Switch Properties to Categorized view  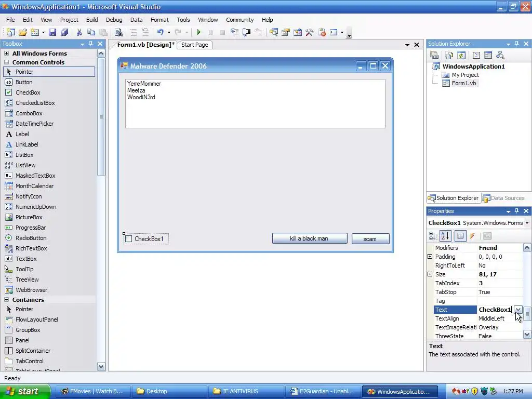coord(433,236)
